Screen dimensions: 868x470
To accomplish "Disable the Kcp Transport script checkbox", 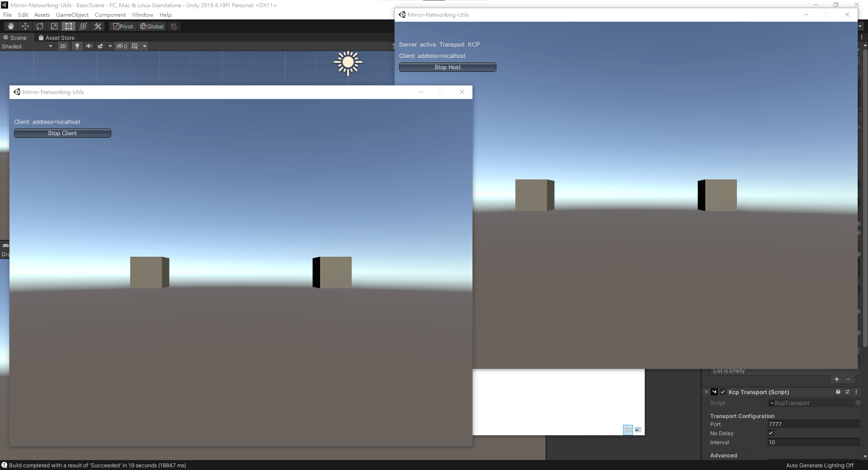I will point(723,392).
